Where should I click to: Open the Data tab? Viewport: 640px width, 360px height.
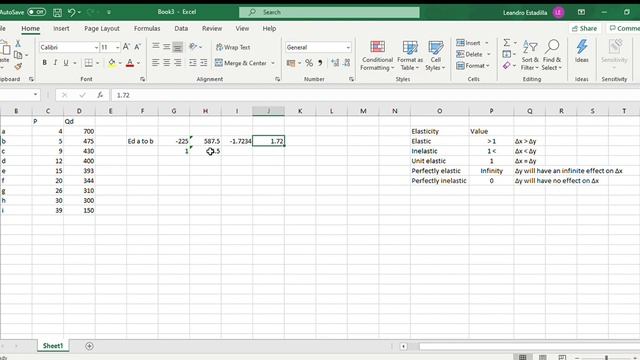(x=181, y=29)
